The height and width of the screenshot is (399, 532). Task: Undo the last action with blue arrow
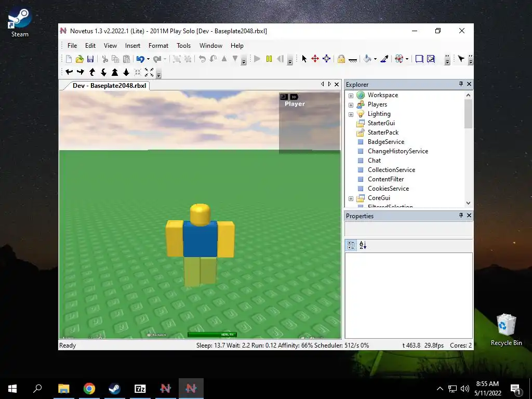click(140, 59)
